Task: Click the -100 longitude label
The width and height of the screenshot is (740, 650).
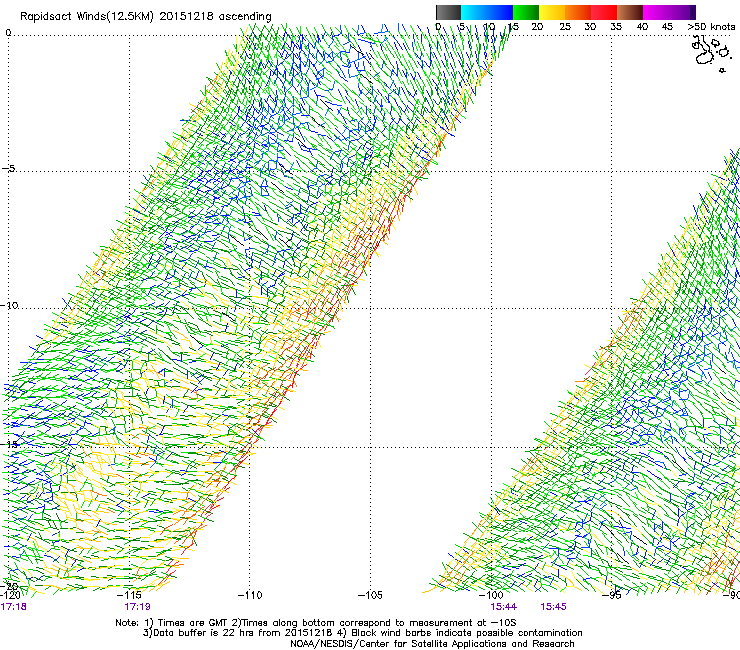Action: pyautogui.click(x=491, y=595)
